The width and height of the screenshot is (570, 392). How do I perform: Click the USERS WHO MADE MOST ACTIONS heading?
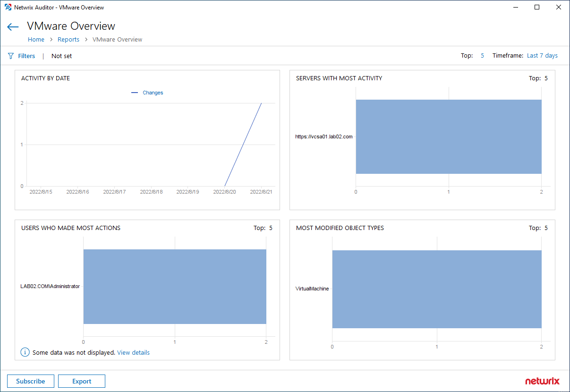[x=71, y=228]
